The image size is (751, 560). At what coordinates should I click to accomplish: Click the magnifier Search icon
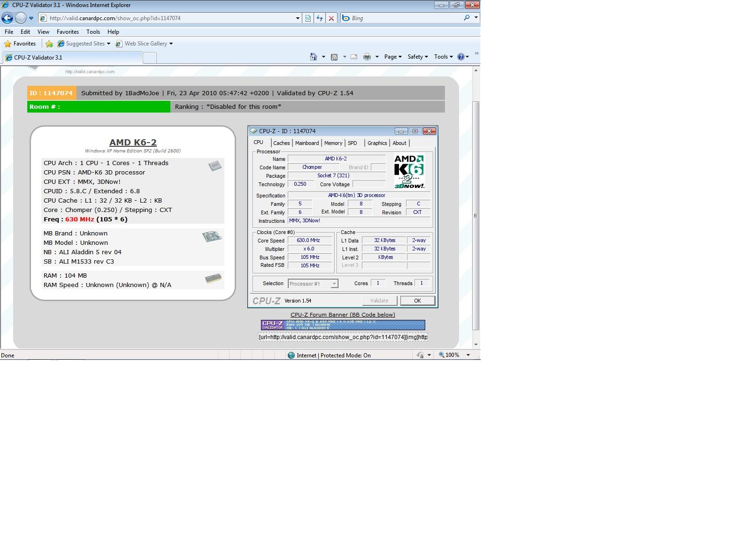[467, 18]
